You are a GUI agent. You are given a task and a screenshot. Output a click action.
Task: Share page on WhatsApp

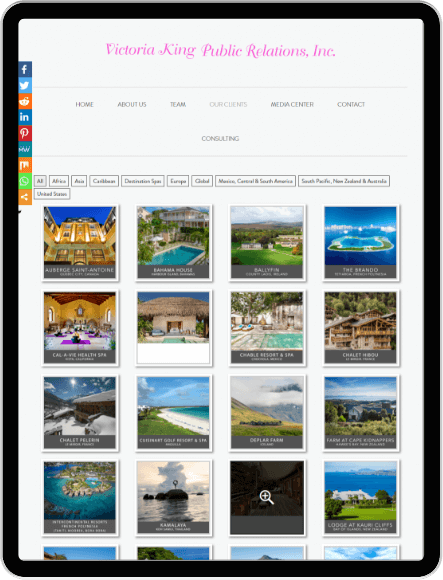click(25, 181)
